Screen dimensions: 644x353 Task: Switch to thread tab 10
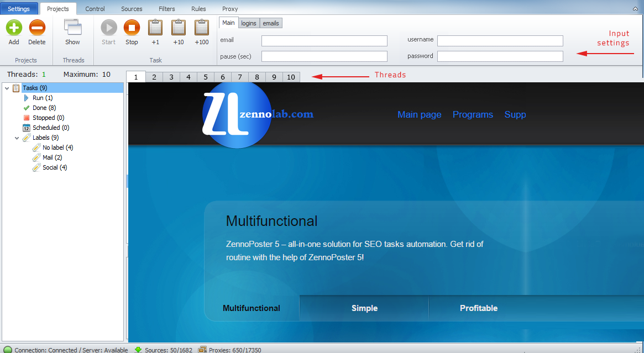click(x=291, y=77)
